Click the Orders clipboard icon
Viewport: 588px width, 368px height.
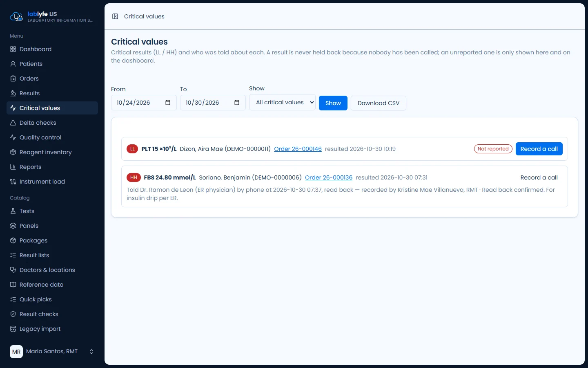13,79
